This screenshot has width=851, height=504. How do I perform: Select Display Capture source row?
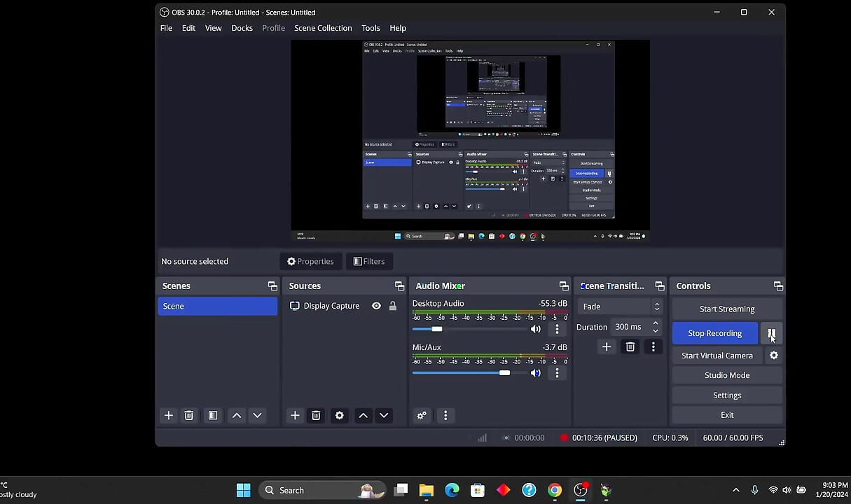point(344,306)
